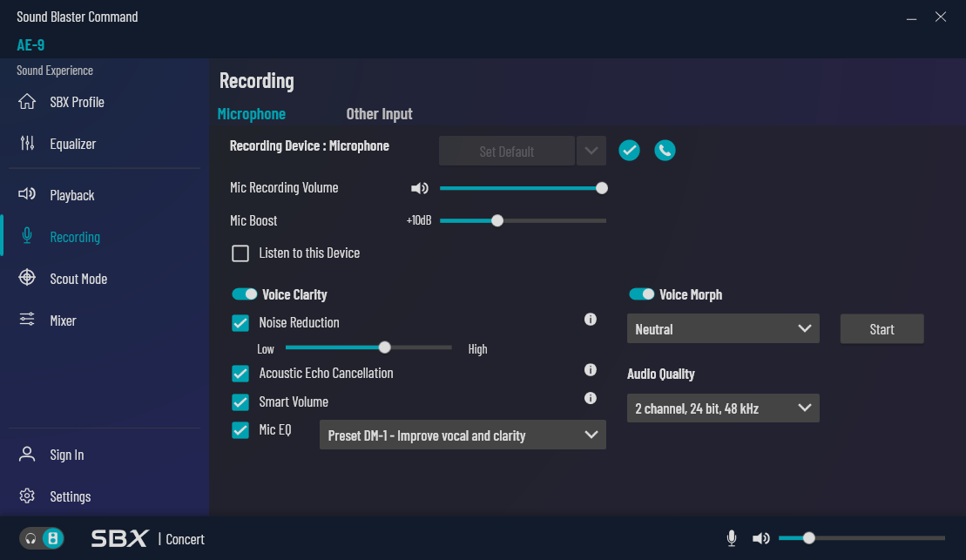The height and width of the screenshot is (560, 966).
Task: Click the Sign In user icon
Action: (27, 455)
